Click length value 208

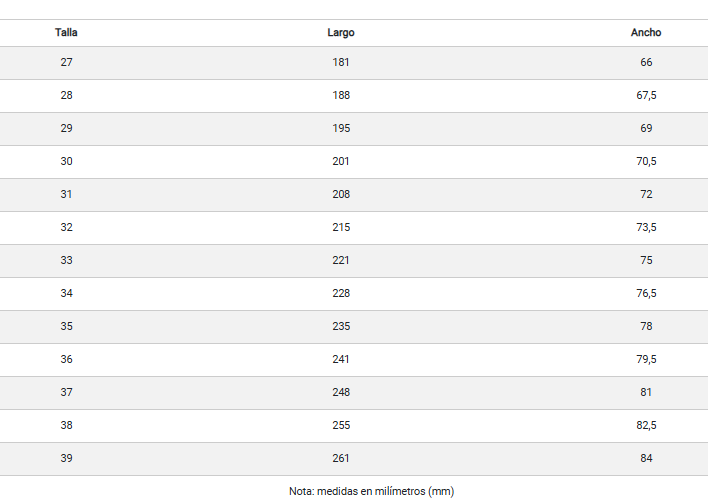point(341,194)
